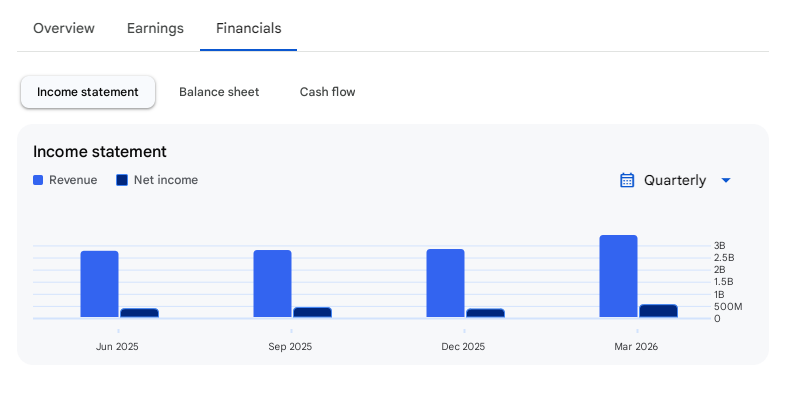This screenshot has width=789, height=393.
Task: Click the Jun 2025 net income bar
Action: point(139,313)
